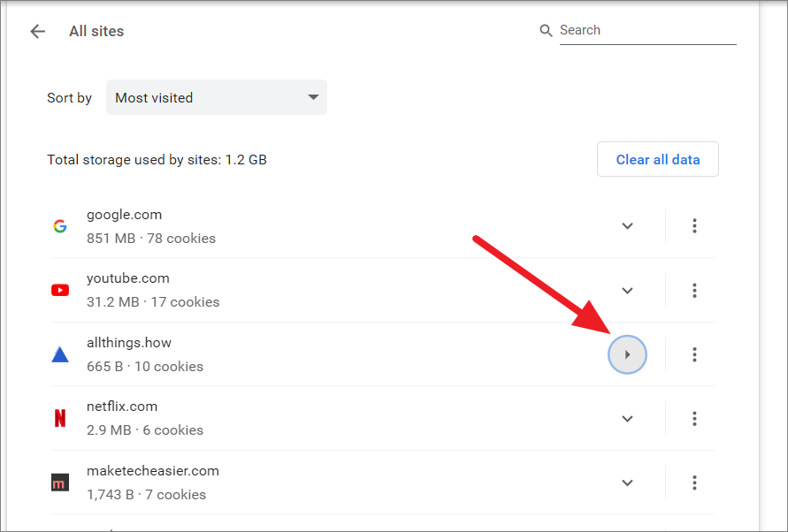Click the search magnifier icon
This screenshot has width=788, height=532.
tap(546, 30)
